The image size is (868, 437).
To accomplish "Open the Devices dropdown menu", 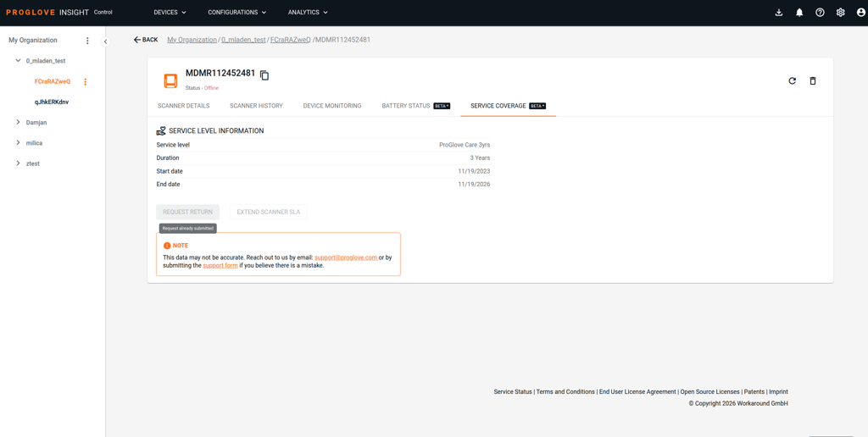I will [170, 12].
